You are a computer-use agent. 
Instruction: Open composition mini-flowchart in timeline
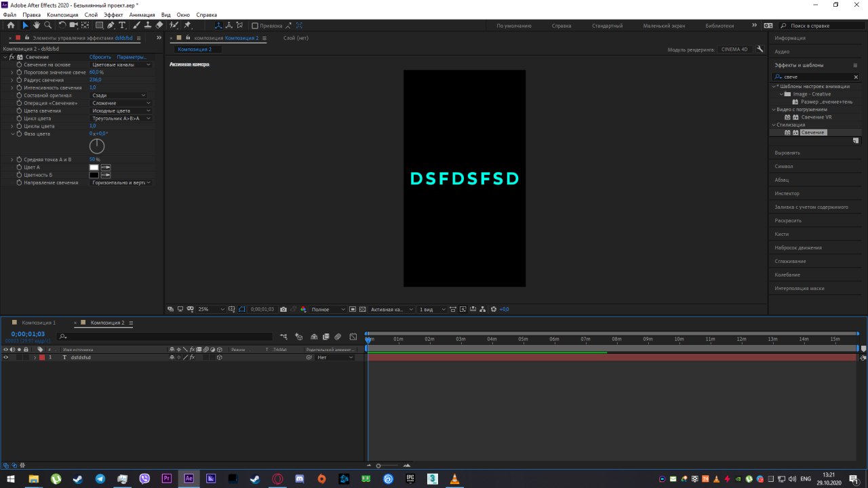(283, 336)
